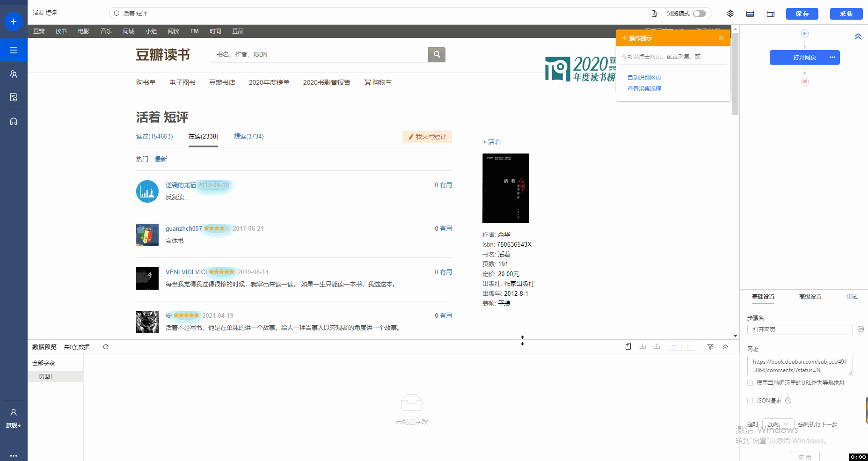Click the 网址 URL text area

point(800,366)
